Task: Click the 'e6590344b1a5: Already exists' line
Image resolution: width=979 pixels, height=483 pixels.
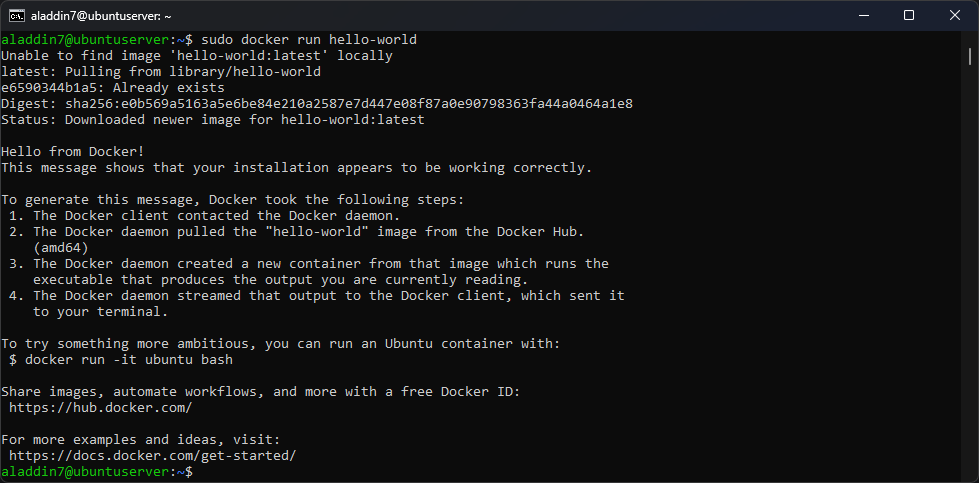Action: click(113, 88)
